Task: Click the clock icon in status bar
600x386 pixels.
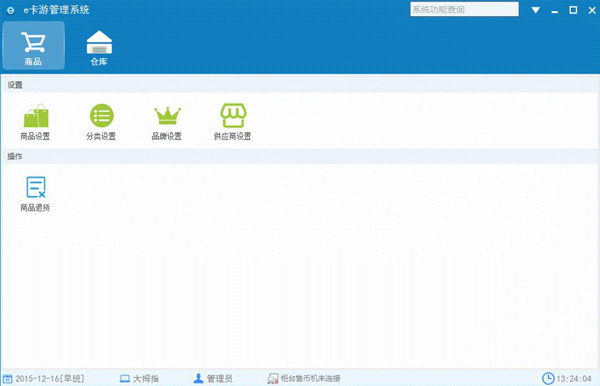Action: point(548,378)
